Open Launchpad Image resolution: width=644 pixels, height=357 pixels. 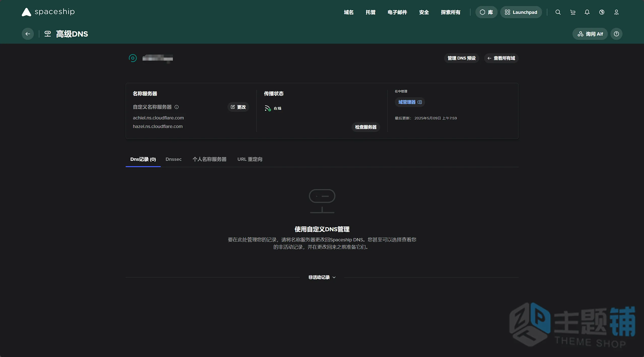pyautogui.click(x=521, y=12)
